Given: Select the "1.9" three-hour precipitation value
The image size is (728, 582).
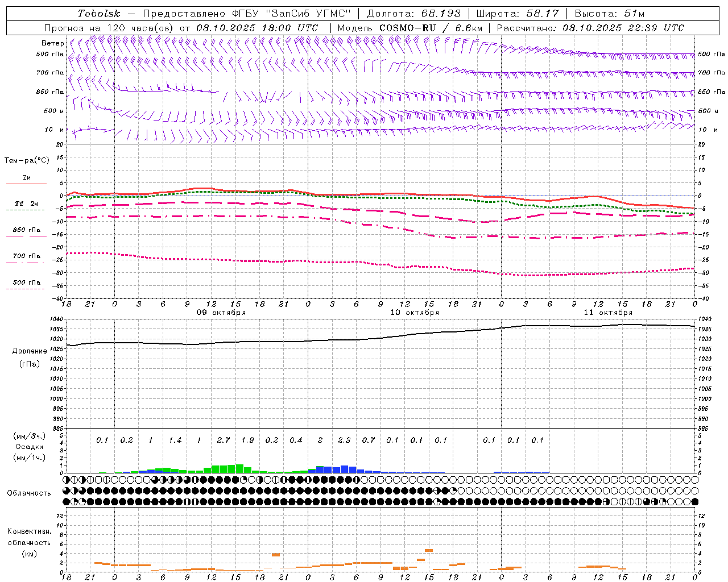Looking at the screenshot, I should (247, 440).
